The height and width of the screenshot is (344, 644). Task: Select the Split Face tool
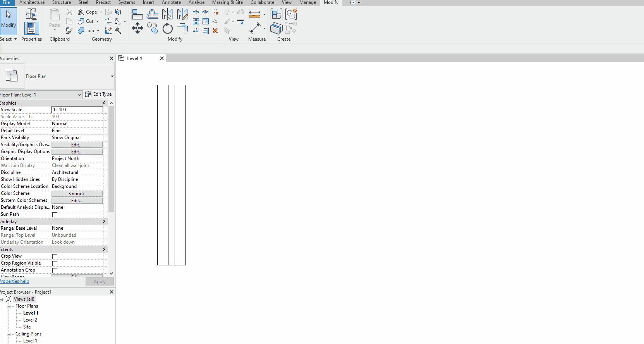[118, 12]
